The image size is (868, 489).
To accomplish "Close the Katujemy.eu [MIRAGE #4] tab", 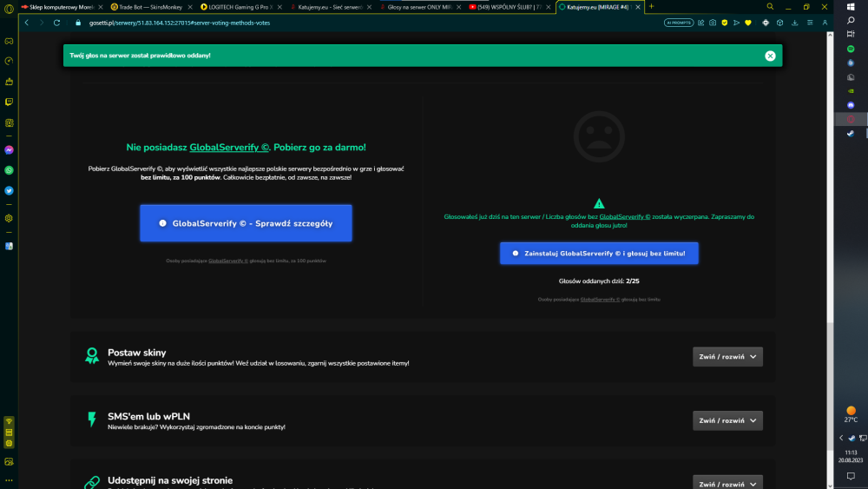I will click(638, 7).
